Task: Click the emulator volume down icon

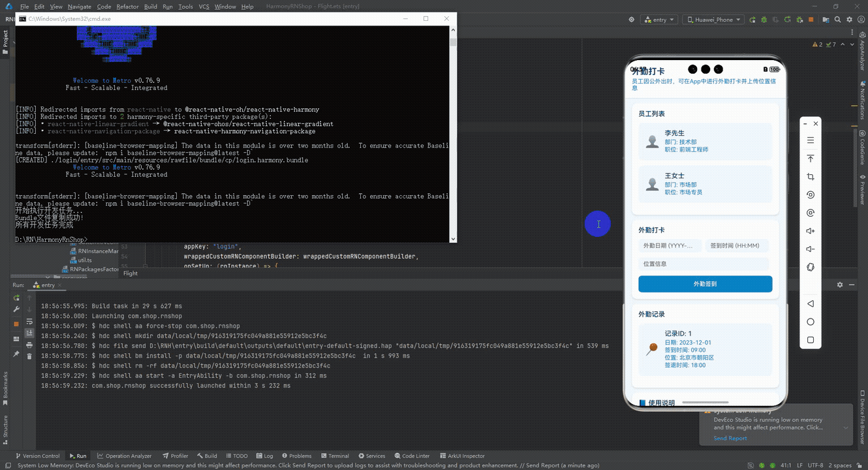Action: (x=811, y=249)
